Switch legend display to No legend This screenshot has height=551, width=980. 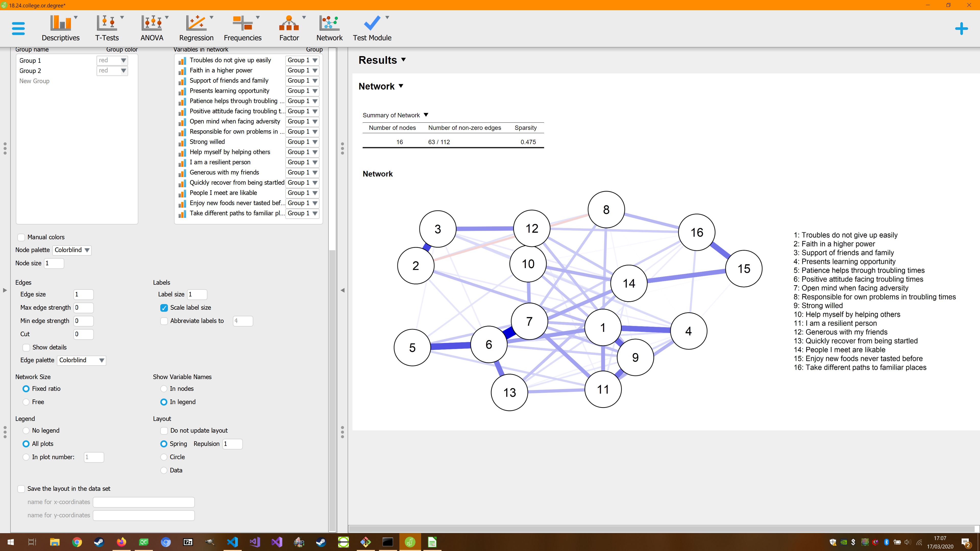click(x=26, y=430)
